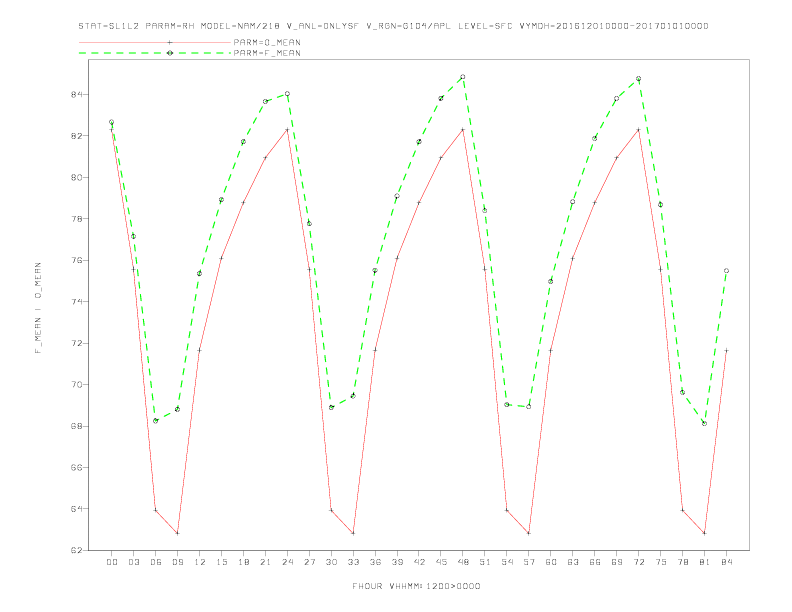The width and height of the screenshot is (792, 612).
Task: Click x-axis forecast hour label 57
Action: (x=529, y=562)
